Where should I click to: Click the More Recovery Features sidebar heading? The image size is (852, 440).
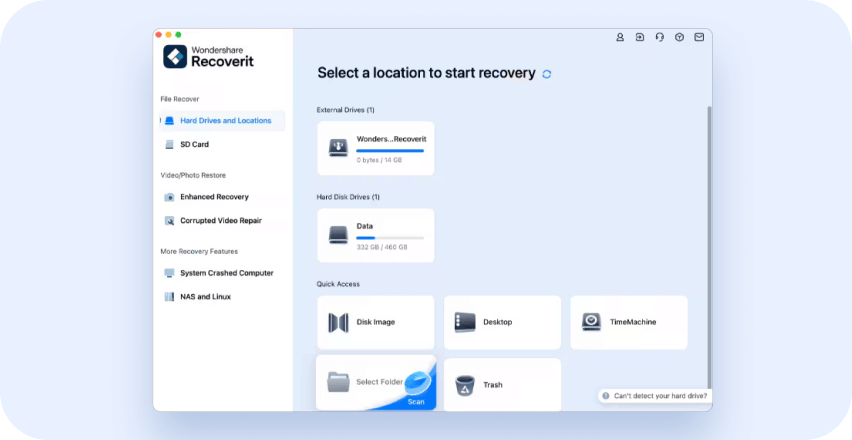tap(199, 251)
